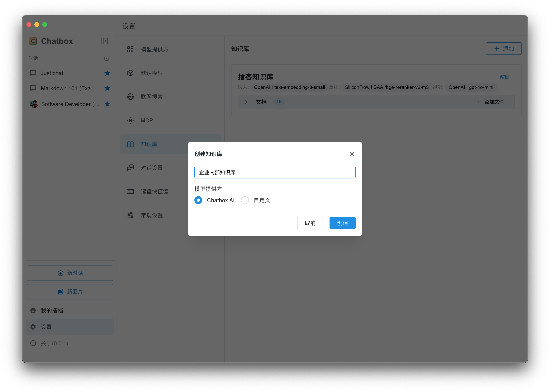
Task: Open 我的搭档 in the sidebar
Action: [70, 310]
